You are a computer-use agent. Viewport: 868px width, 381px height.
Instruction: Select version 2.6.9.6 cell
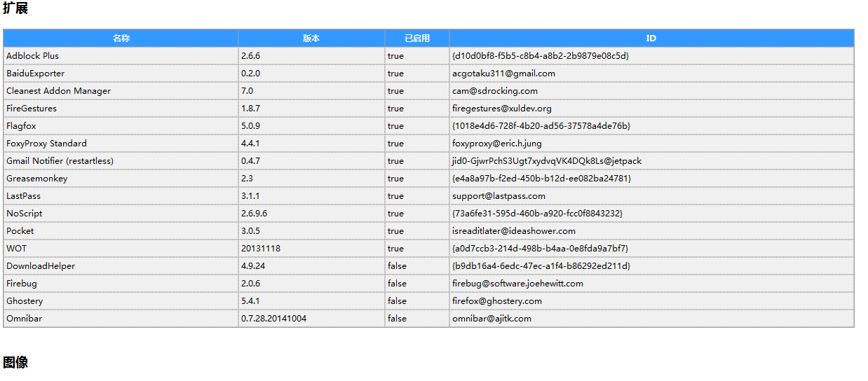click(311, 214)
